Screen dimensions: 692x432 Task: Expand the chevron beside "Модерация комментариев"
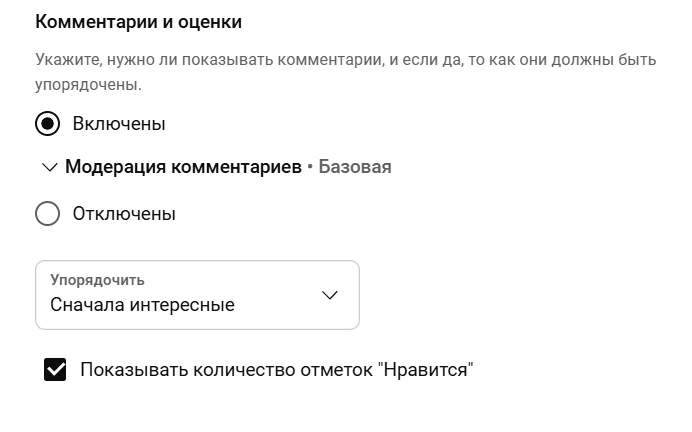click(49, 168)
